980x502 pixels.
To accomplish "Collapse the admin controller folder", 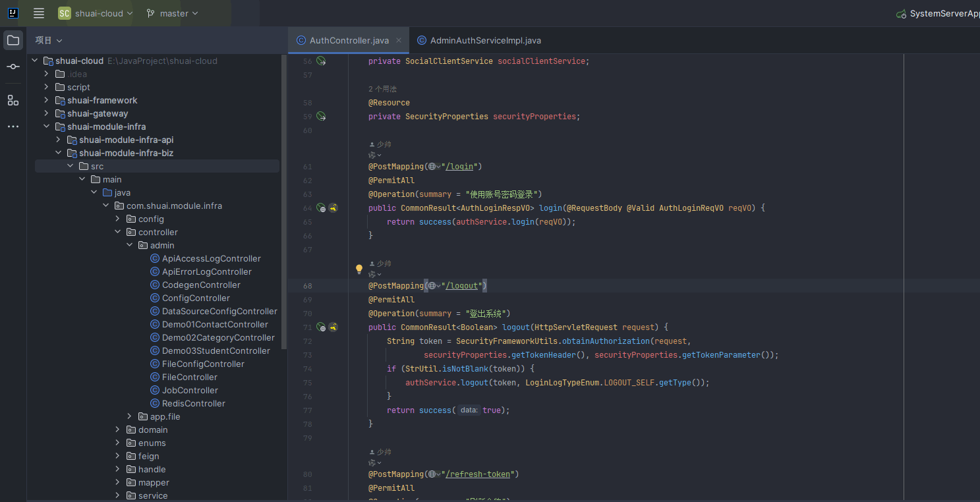I will click(x=130, y=245).
